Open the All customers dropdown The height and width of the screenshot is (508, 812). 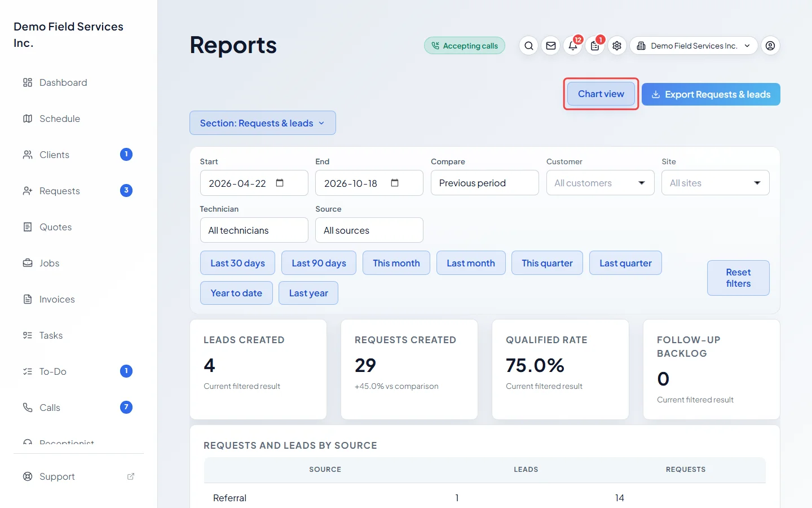tap(600, 183)
